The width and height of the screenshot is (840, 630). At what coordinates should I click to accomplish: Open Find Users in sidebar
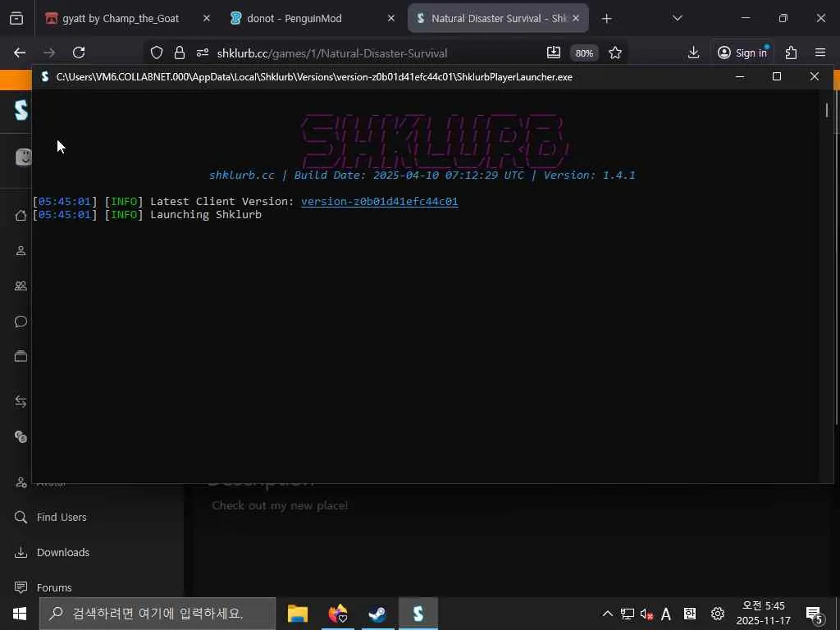tap(51, 518)
